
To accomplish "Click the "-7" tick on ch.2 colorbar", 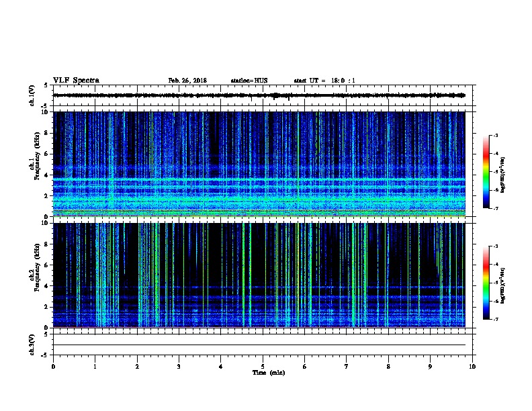I will coord(495,320).
